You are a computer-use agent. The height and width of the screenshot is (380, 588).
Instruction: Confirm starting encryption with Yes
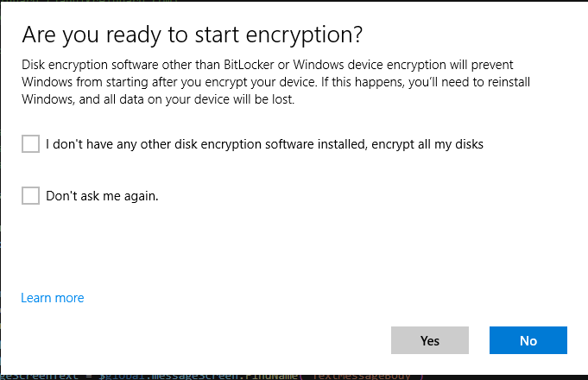tap(430, 340)
